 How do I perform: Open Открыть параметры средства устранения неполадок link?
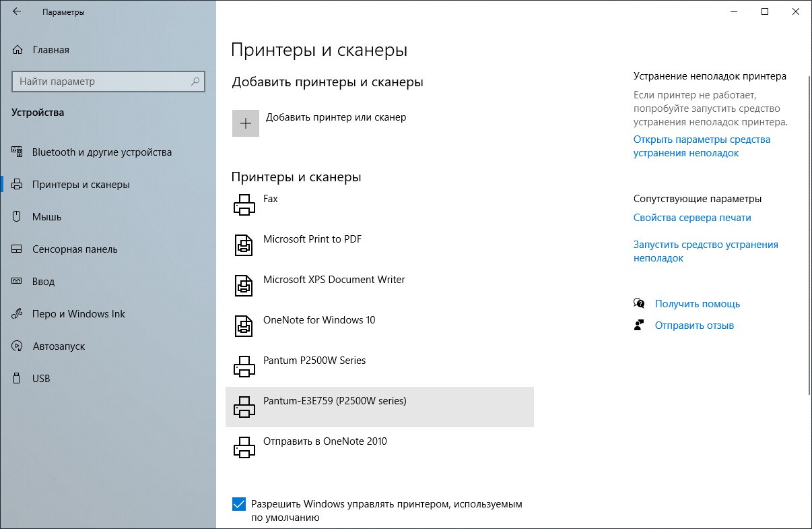click(x=702, y=146)
